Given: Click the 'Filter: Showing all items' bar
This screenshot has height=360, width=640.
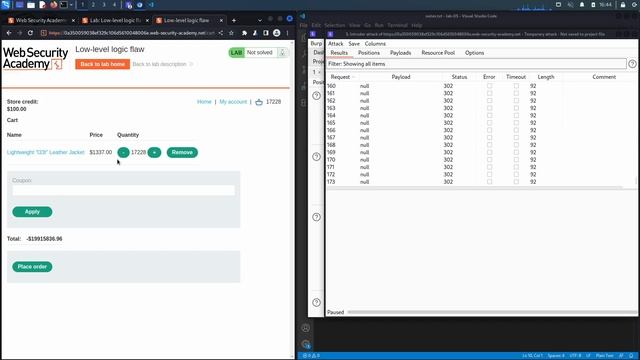Looking at the screenshot, I should coord(476,64).
